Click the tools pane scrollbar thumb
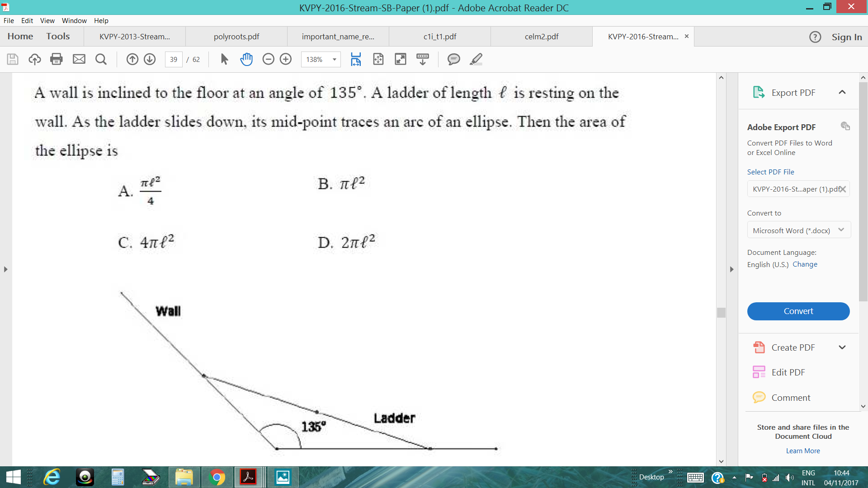The image size is (868, 488). 863,192
